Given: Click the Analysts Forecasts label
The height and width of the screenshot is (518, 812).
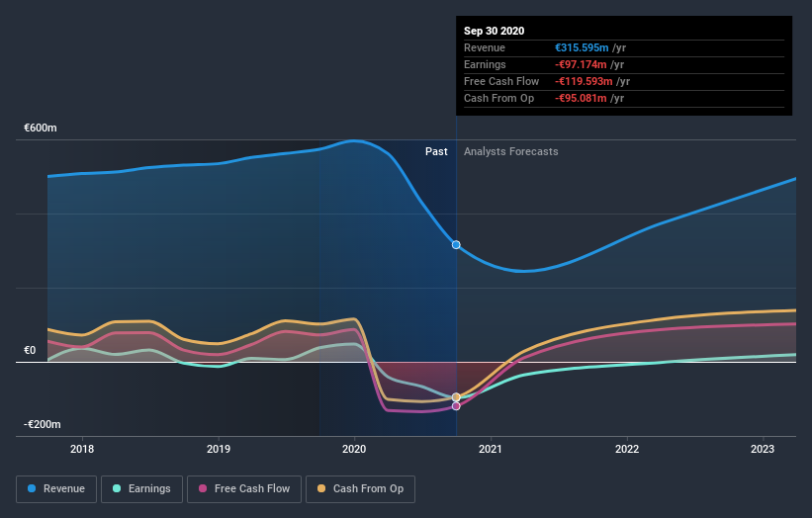Looking at the screenshot, I should [511, 151].
